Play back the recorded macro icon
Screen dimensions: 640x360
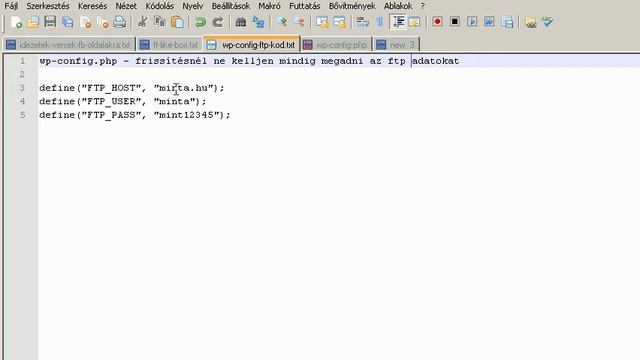(x=472, y=22)
